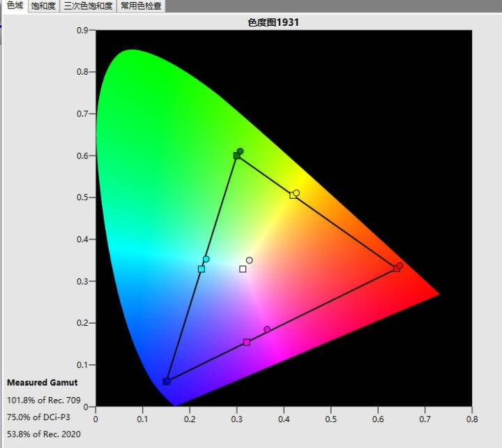Select the yellow measured circle marker
Image resolution: width=502 pixels, height=448 pixels.
pyautogui.click(x=297, y=193)
